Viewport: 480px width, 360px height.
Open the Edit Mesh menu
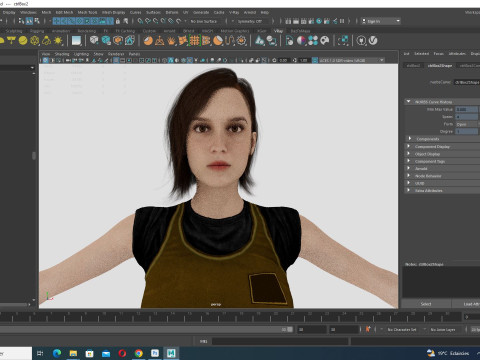click(64, 12)
